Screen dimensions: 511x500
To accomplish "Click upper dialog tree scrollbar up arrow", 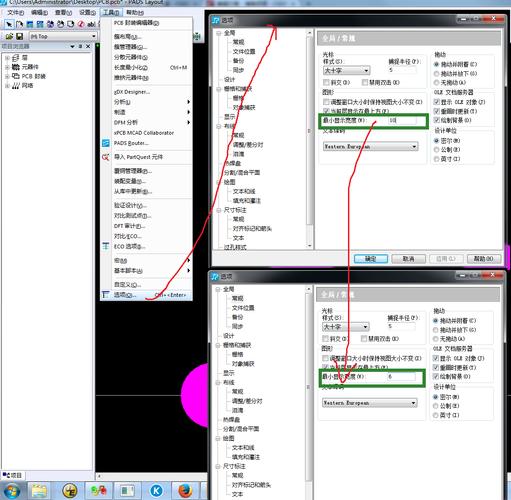I will [x=309, y=33].
